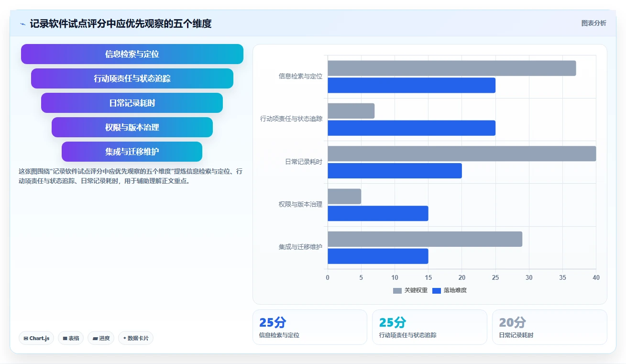Click the gray bar for 日常记录耗时
Screen dimensions: 626x364
point(461,154)
